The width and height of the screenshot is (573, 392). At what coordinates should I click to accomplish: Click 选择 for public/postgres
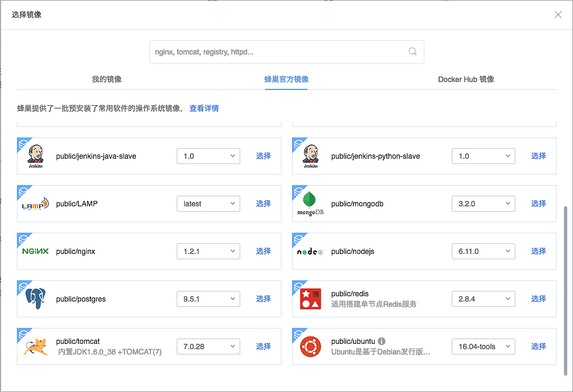[263, 299]
